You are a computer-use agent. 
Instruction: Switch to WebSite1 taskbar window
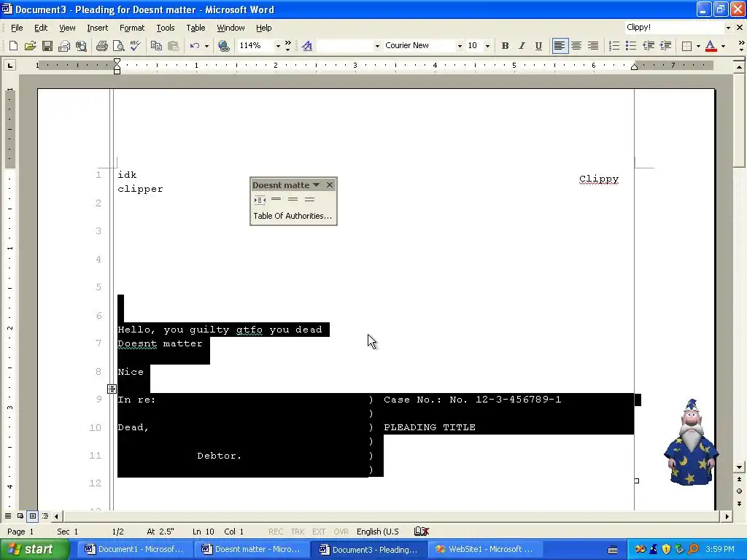[484, 549]
